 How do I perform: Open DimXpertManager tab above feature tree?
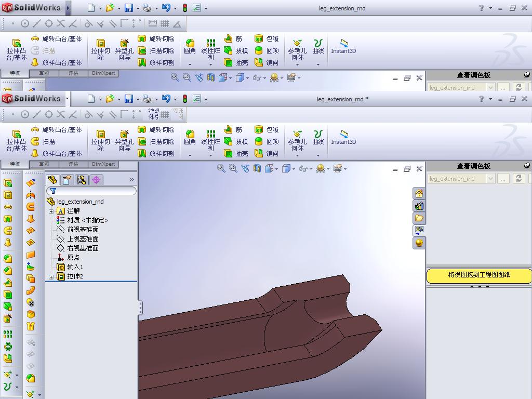click(96, 180)
